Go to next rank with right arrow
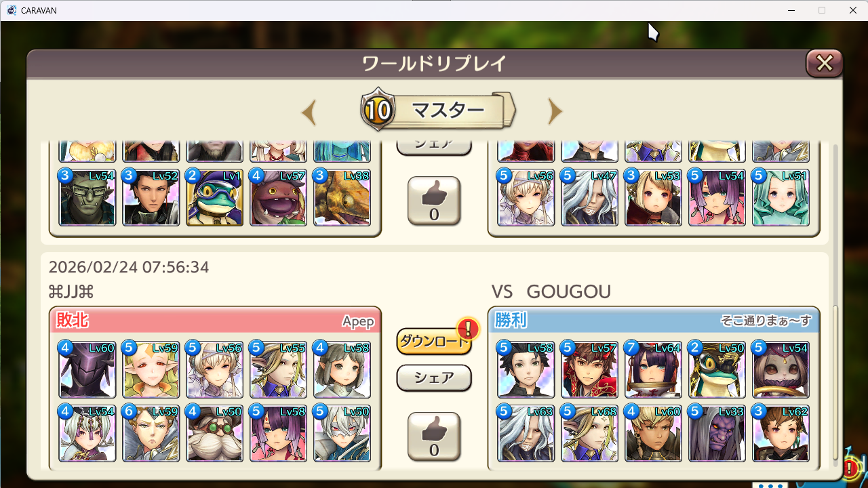This screenshot has width=868, height=488. [x=555, y=112]
